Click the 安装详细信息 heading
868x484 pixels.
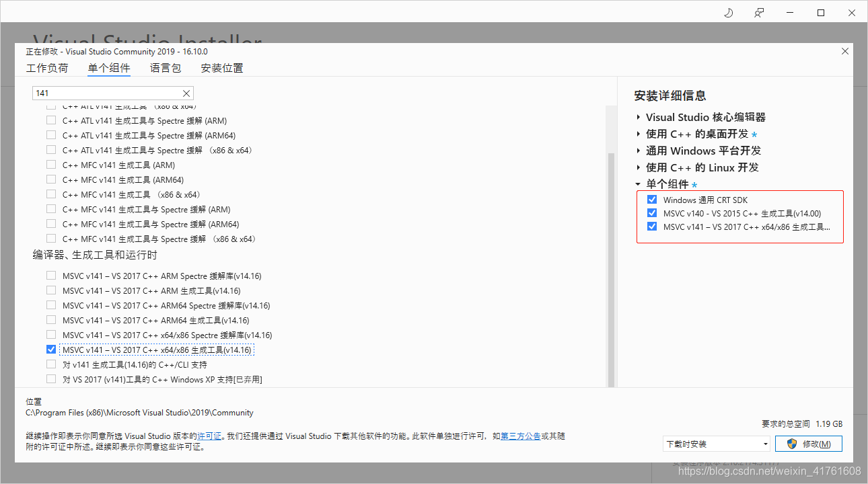pyautogui.click(x=670, y=95)
